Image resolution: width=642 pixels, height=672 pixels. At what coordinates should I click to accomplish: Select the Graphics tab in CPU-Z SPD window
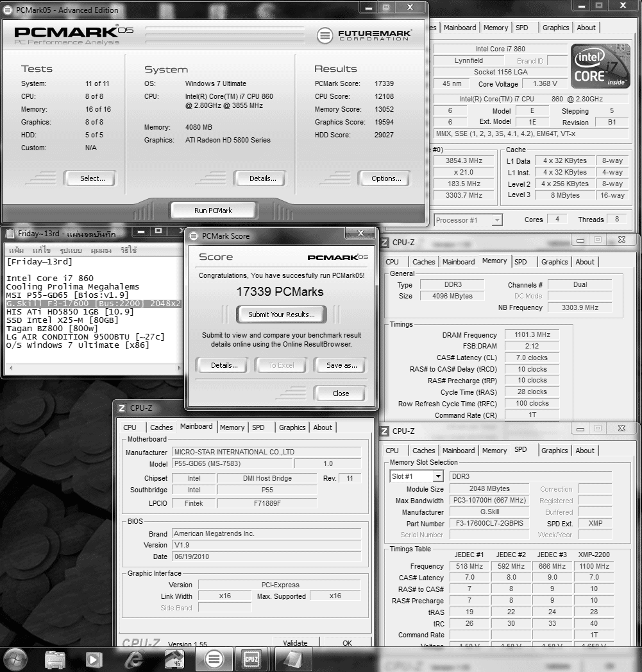coord(554,451)
